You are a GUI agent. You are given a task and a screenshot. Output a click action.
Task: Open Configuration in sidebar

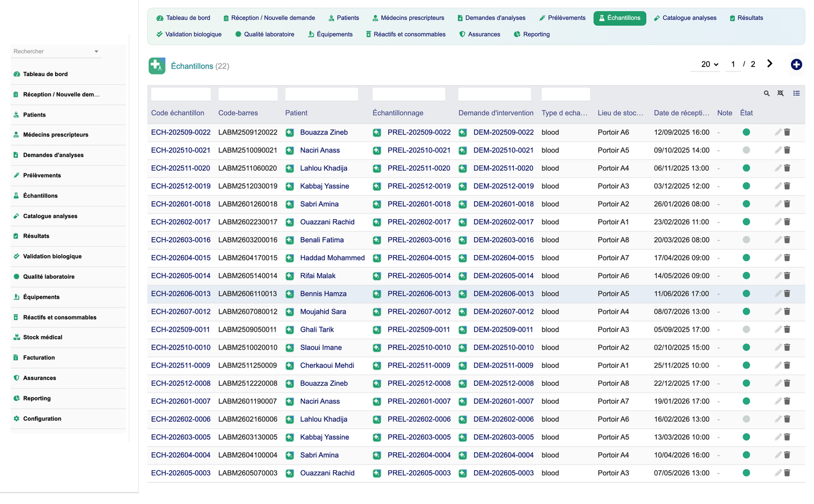[42, 418]
